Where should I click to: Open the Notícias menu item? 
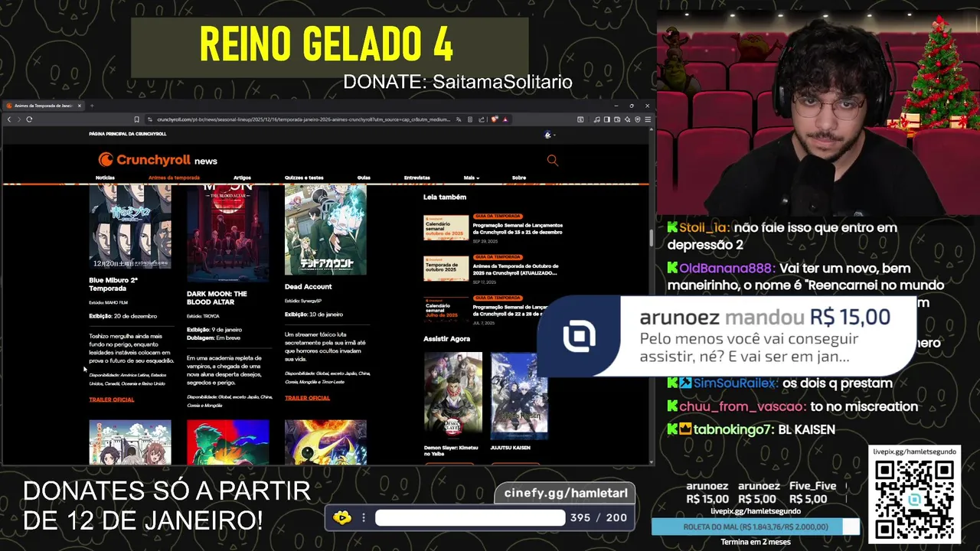(105, 178)
